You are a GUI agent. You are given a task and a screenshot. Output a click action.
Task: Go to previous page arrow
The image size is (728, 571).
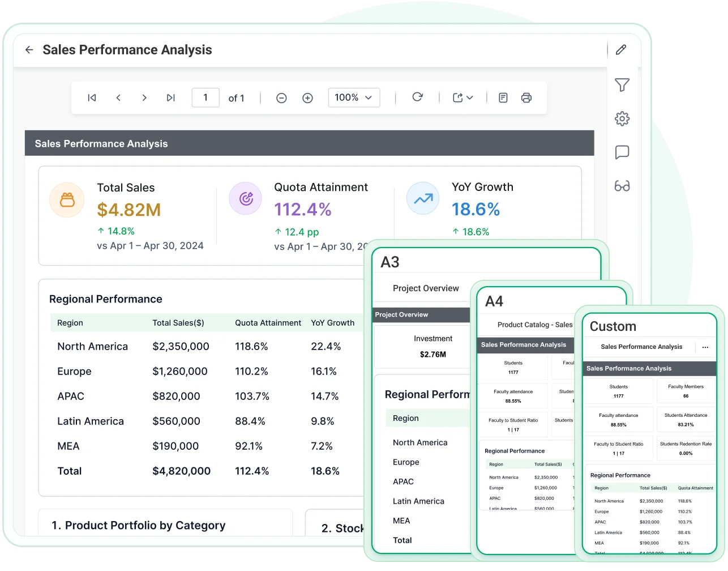click(118, 98)
